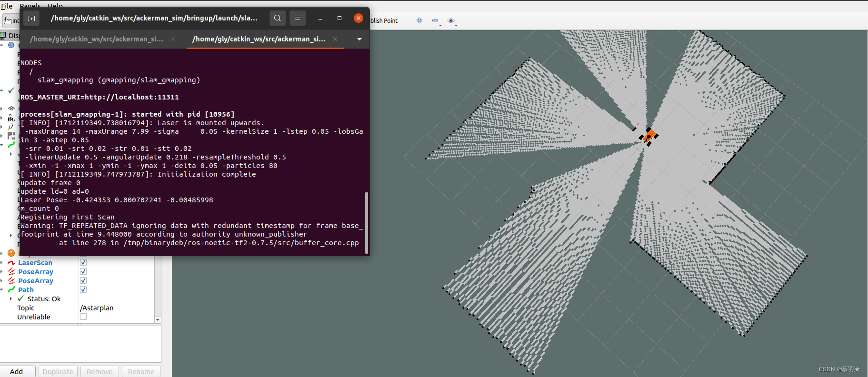The image size is (868, 377).
Task: Click the second PoseArray icon
Action: pos(11,280)
